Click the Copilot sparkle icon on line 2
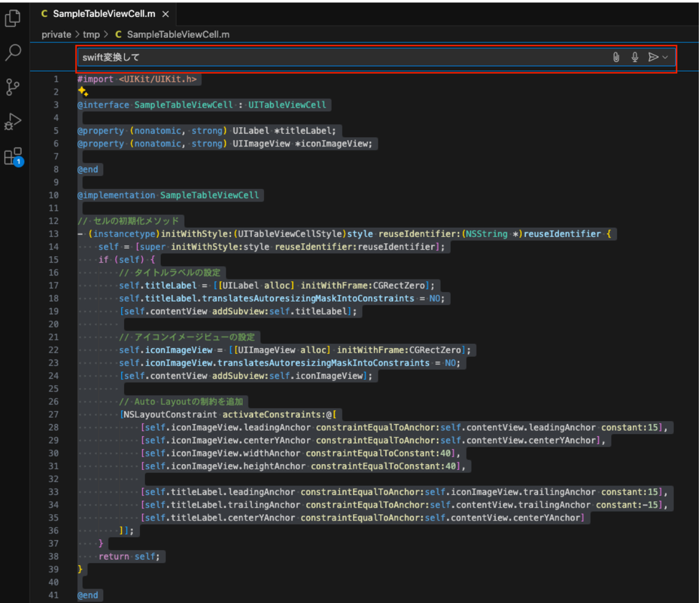700x603 pixels. point(83,92)
